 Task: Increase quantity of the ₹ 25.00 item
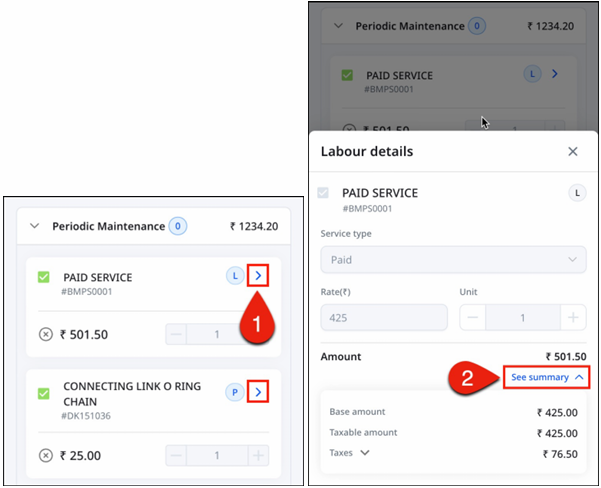pyautogui.click(x=258, y=456)
